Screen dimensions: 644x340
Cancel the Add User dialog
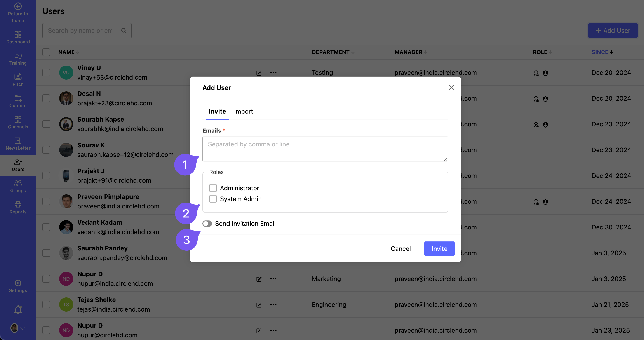(401, 248)
